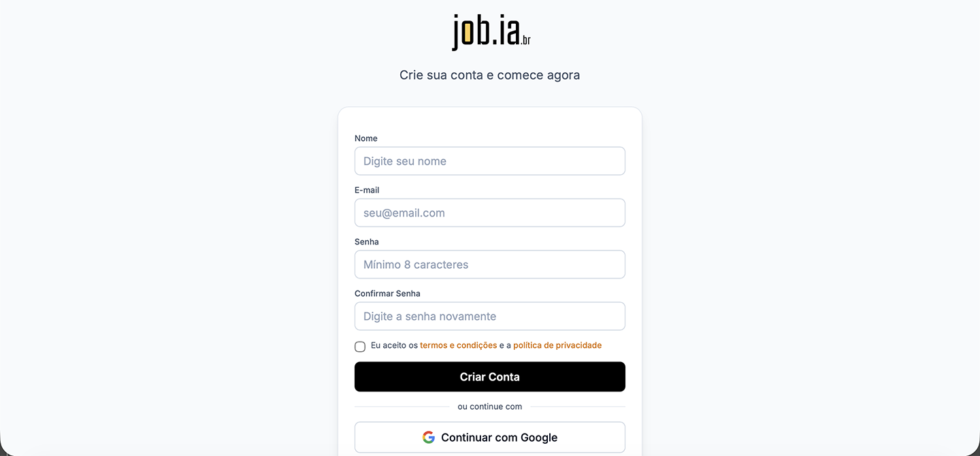Click the Google "G" icon
Screen dimensions: 980x456
click(429, 438)
